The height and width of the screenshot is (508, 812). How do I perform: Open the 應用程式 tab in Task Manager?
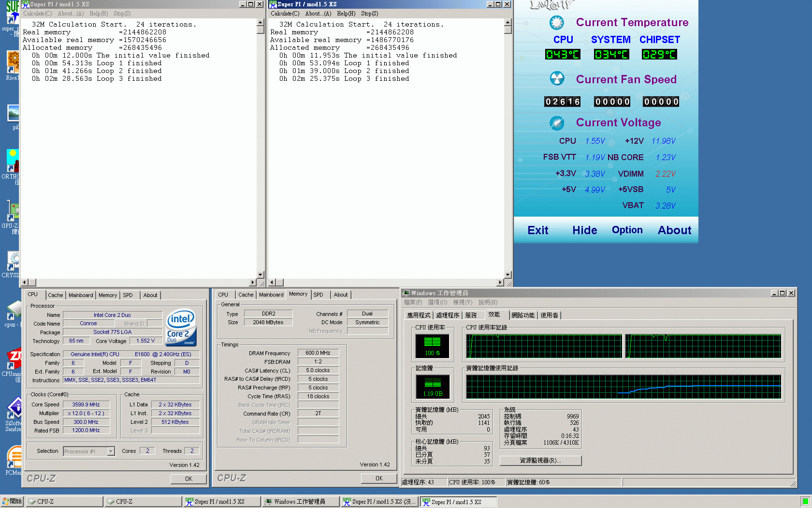[x=419, y=315]
